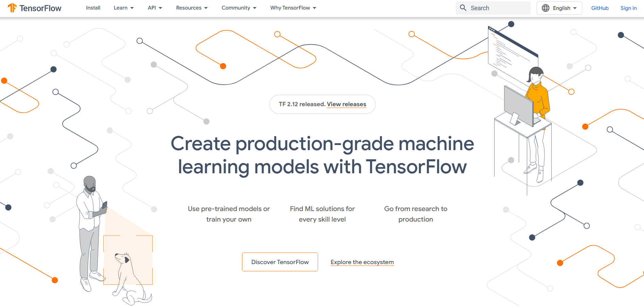Screen dimensions: 644x306
Task: Follow the View releases link
Action: pyautogui.click(x=347, y=104)
